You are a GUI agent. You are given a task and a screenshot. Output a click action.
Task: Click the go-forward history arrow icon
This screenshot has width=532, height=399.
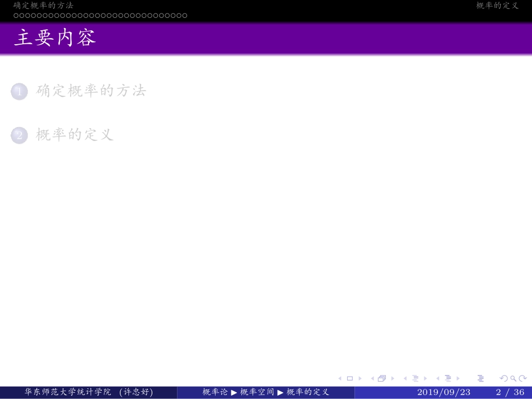coord(522,378)
